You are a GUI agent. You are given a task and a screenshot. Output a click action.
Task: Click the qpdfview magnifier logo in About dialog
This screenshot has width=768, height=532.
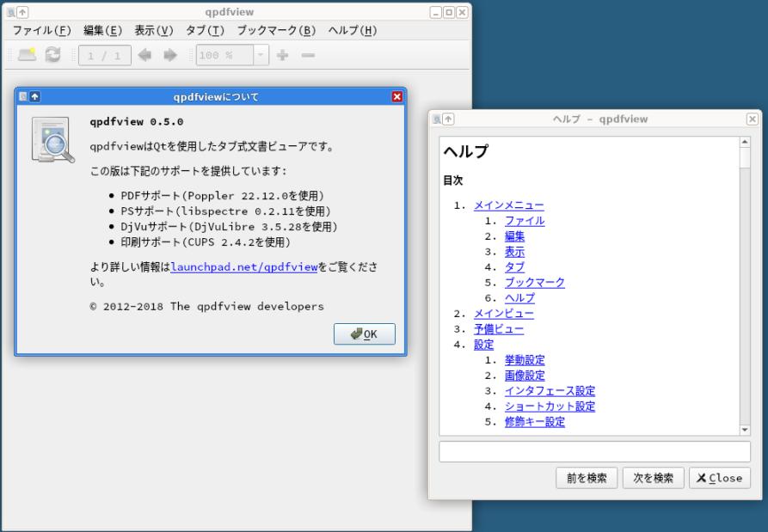pos(53,139)
